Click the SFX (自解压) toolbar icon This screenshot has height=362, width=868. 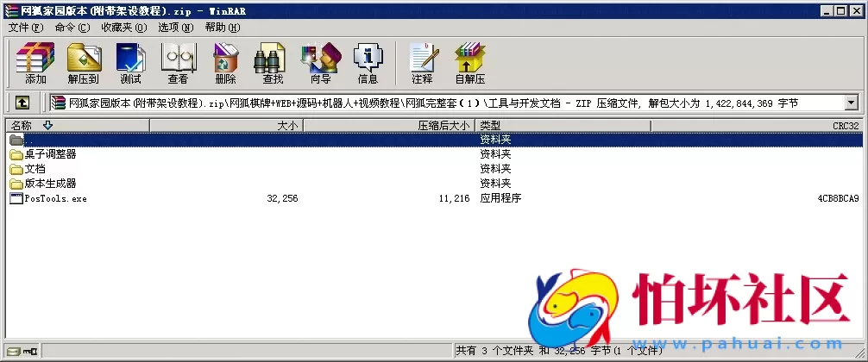[x=470, y=63]
